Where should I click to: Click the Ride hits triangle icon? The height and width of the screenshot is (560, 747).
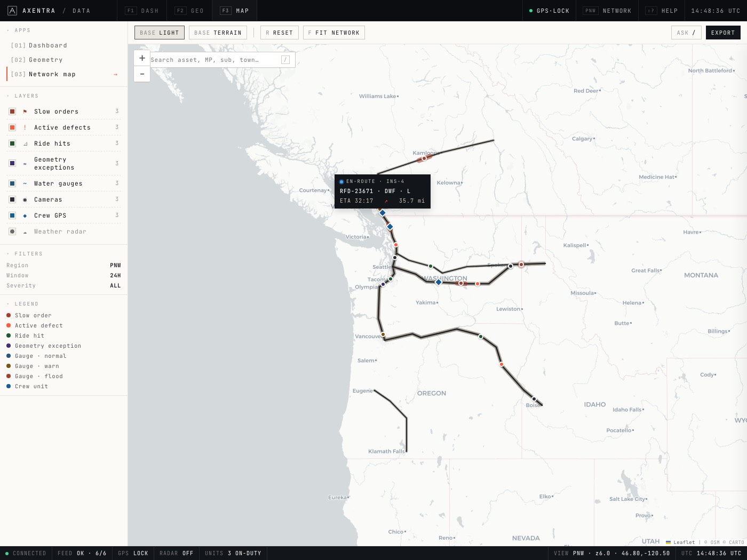pyautogui.click(x=25, y=143)
